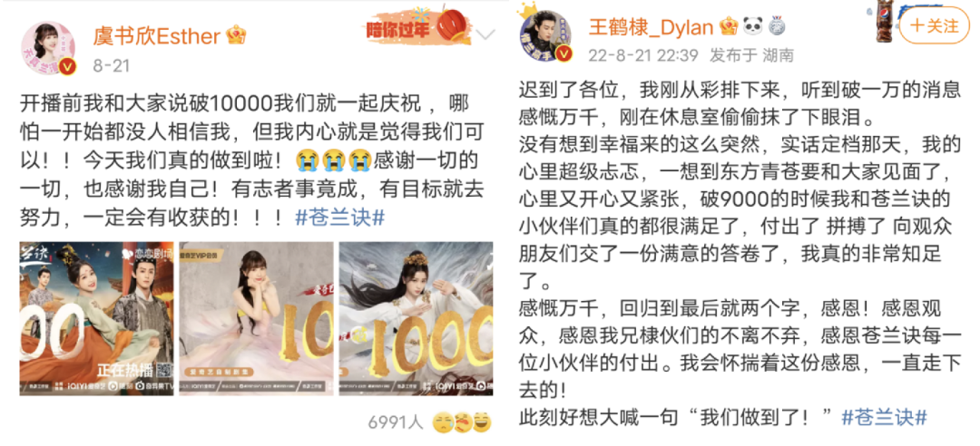Open the 虞书欣Esther username link

click(156, 35)
